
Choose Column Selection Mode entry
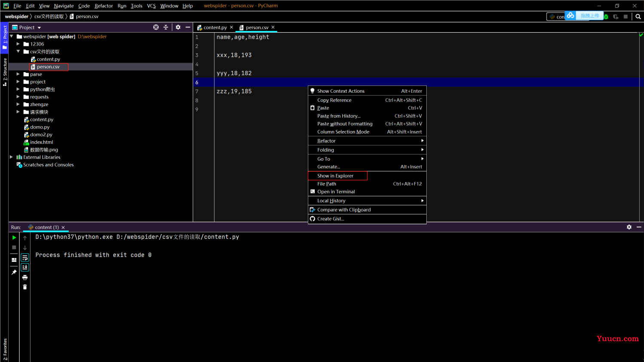click(367, 132)
